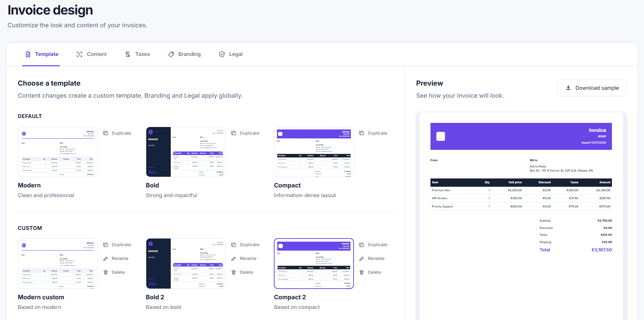Rename the Modern custom template
This screenshot has height=320, width=644.
[x=116, y=259]
